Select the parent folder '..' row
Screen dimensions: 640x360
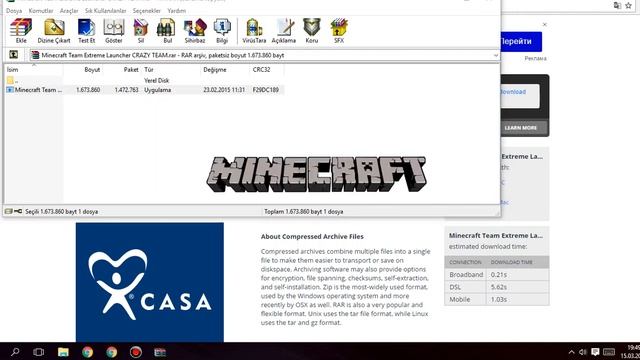[144, 80]
